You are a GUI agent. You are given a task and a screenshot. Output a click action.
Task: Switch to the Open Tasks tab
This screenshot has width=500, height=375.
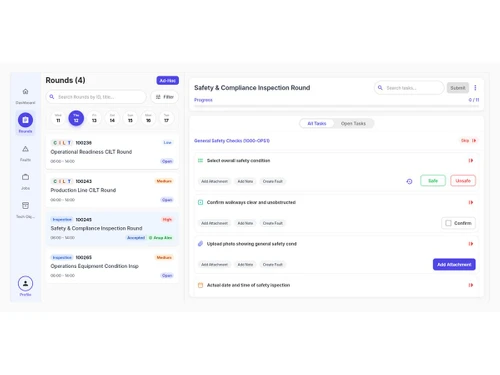click(x=353, y=123)
